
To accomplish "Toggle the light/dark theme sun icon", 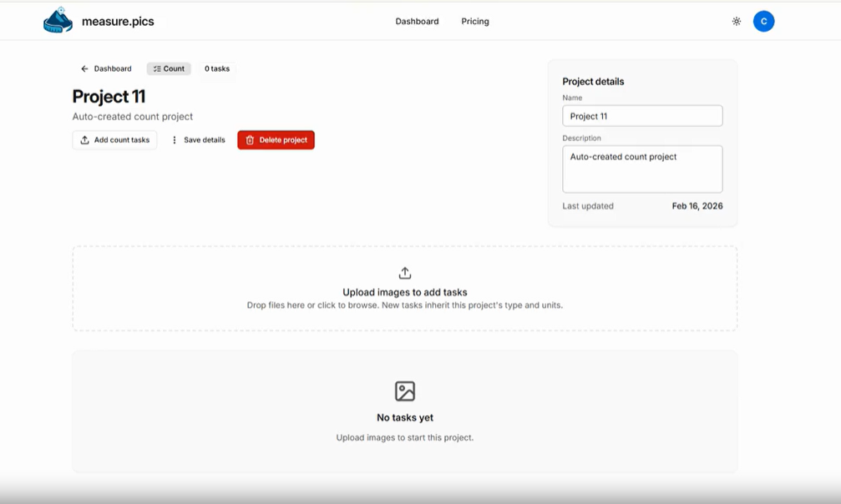I will point(737,22).
